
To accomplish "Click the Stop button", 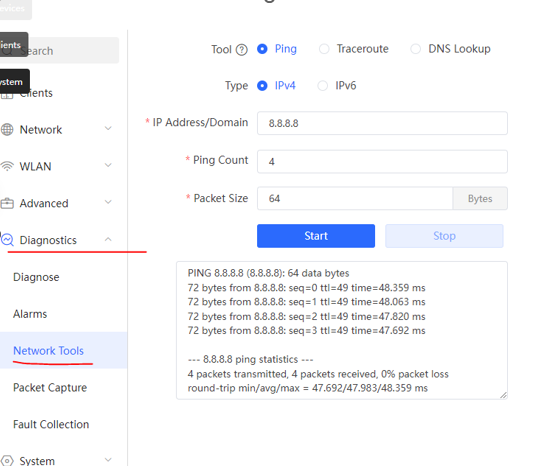I will tap(444, 236).
